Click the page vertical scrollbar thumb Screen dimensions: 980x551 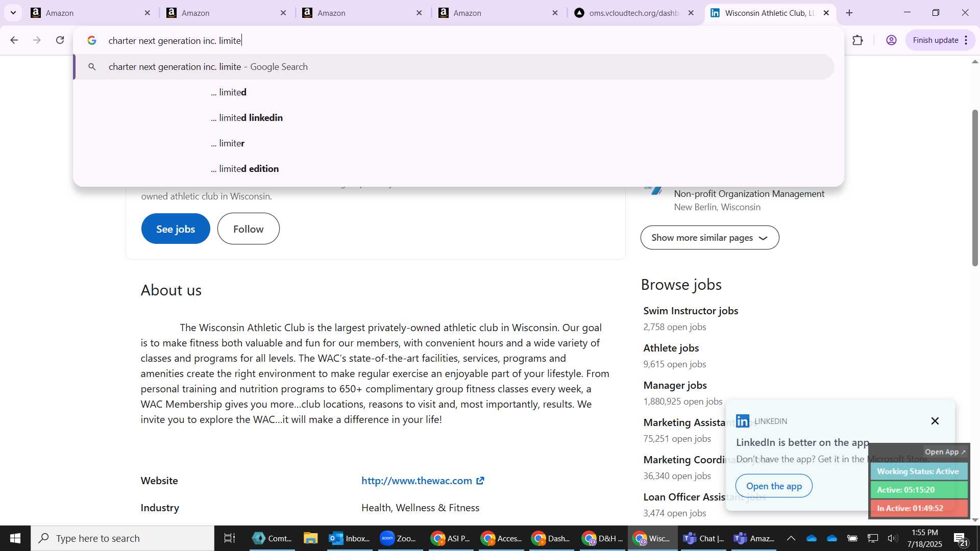coord(975,188)
